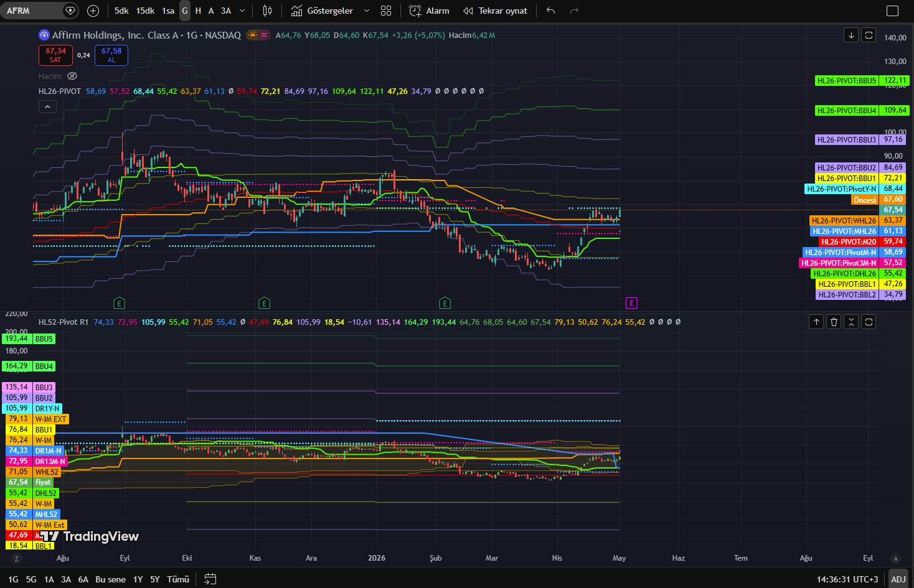
Task: Open the go-to-date calendar icon
Action: 210,579
